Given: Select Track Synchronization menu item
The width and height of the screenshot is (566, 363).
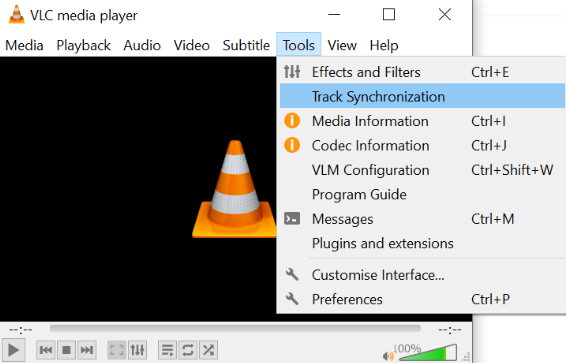Looking at the screenshot, I should click(422, 96).
